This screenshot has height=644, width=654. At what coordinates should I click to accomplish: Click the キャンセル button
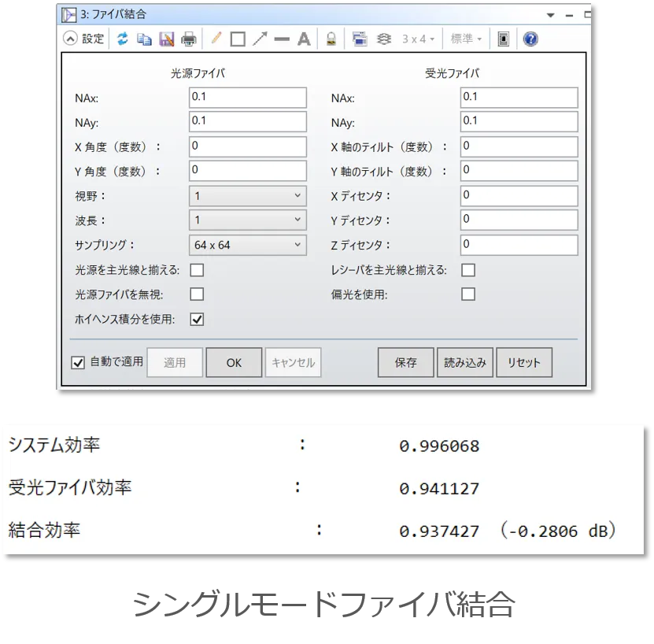[x=294, y=362]
